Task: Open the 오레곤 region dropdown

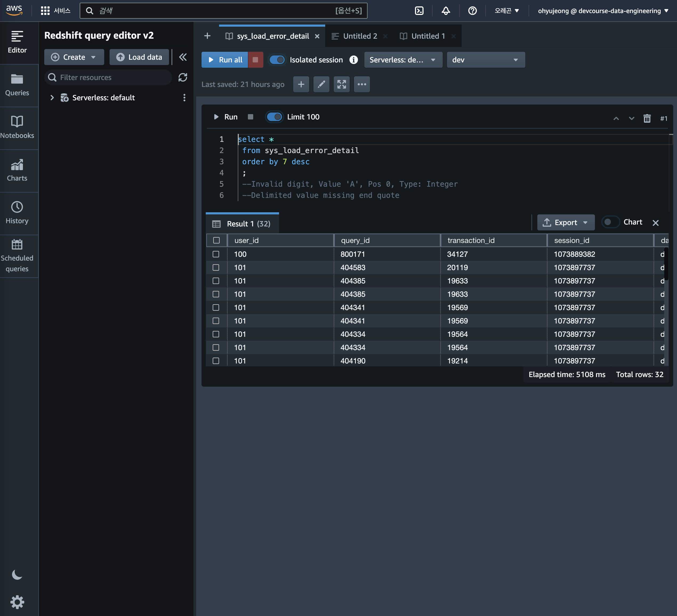Action: click(506, 11)
